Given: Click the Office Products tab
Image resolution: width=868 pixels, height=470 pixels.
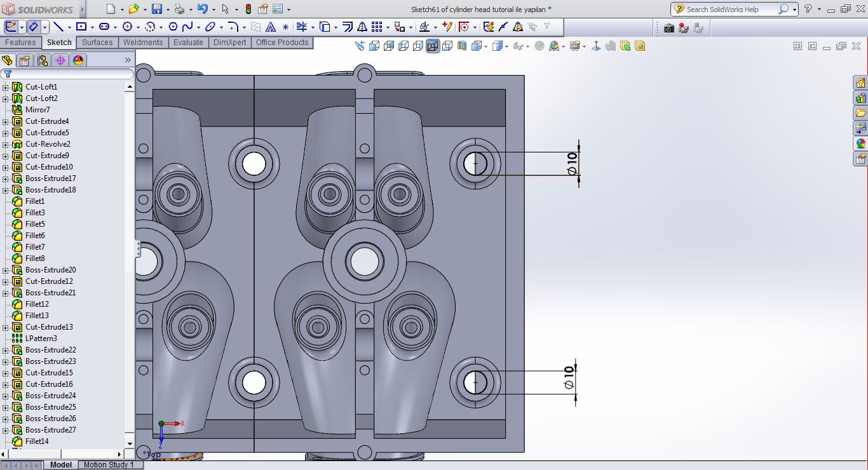Looking at the screenshot, I should tap(281, 43).
